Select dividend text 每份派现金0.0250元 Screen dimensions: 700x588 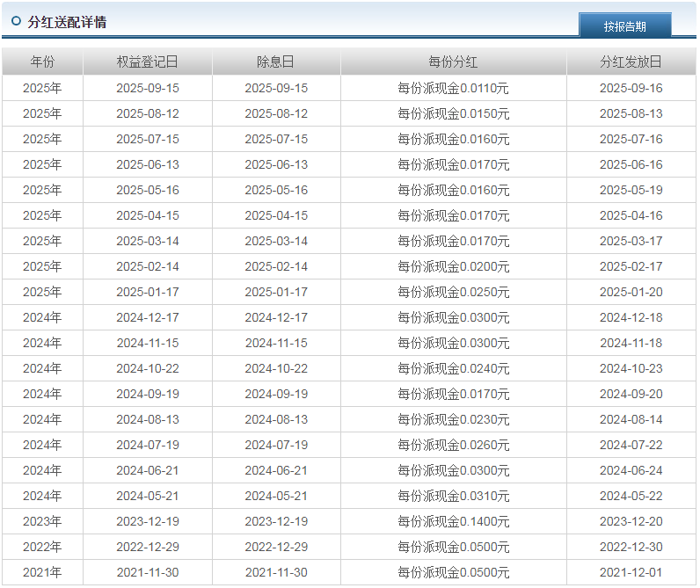coord(453,292)
